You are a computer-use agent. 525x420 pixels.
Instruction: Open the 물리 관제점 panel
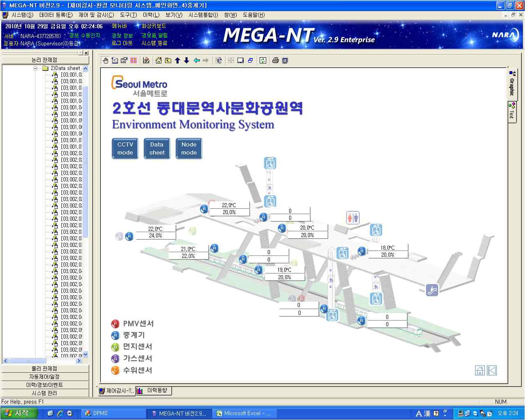44,368
